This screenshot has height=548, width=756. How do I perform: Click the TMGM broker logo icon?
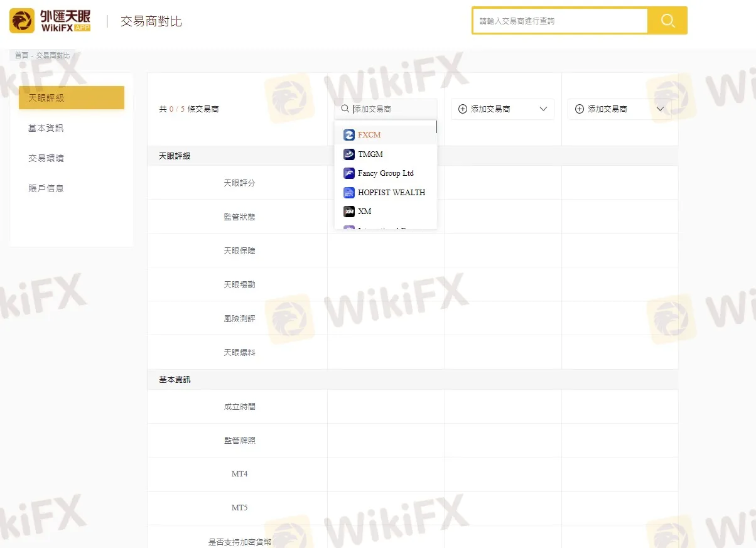click(349, 154)
